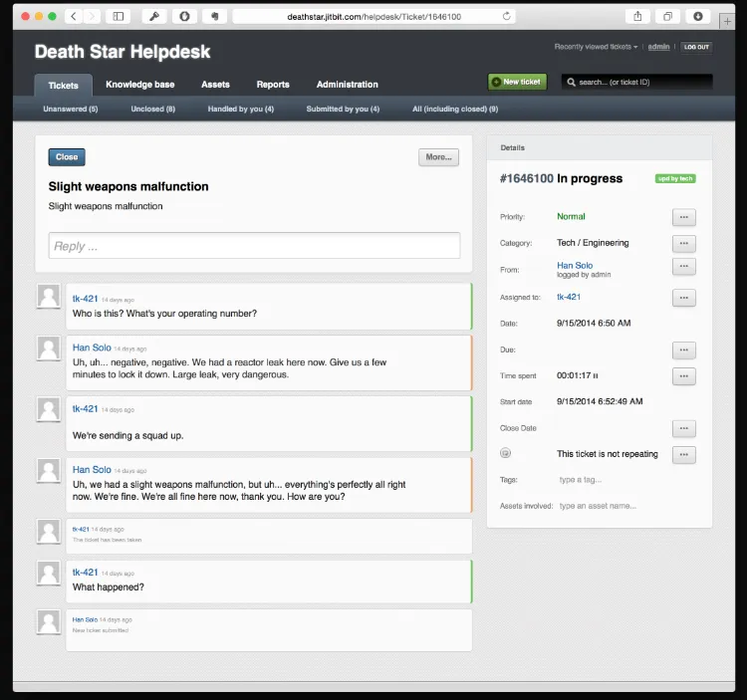Show Unanswered (5) tickets

pos(71,110)
